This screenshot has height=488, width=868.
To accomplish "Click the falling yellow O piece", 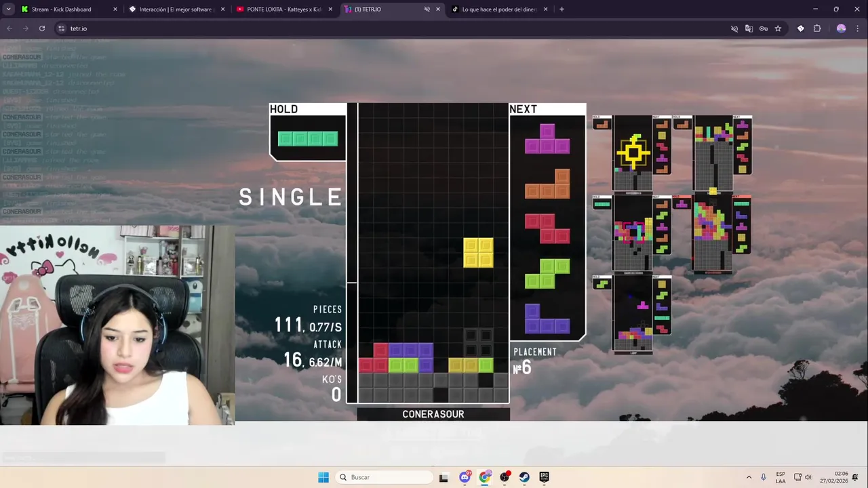I will (478, 252).
